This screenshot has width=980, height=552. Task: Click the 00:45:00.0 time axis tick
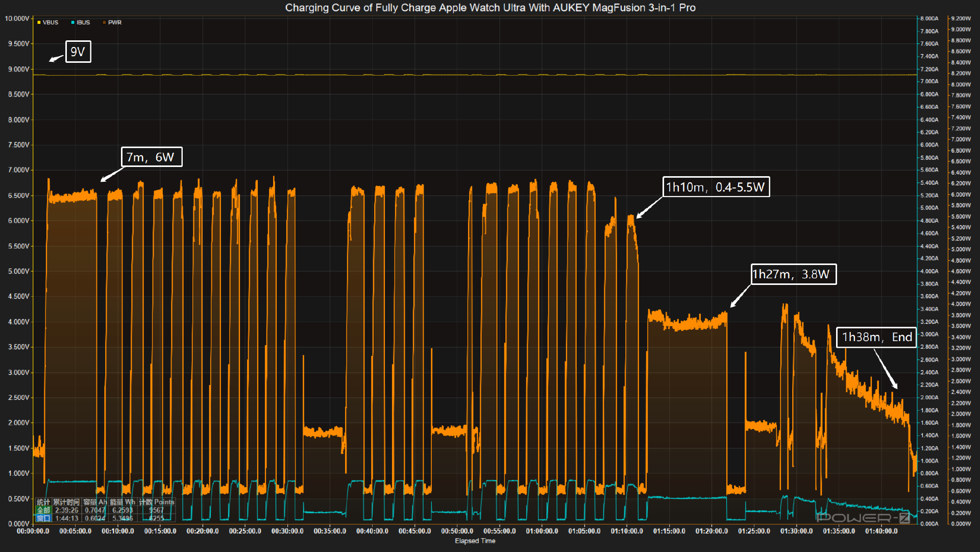[414, 531]
